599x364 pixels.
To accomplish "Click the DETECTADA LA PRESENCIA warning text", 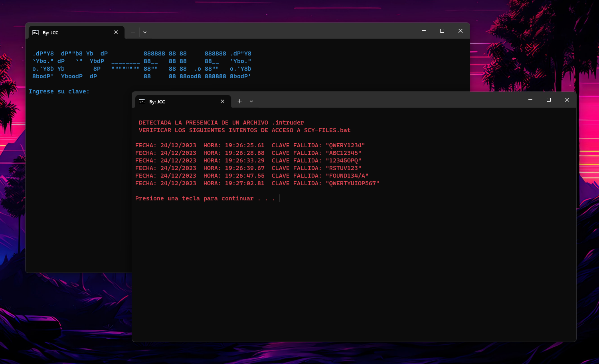I will [221, 122].
